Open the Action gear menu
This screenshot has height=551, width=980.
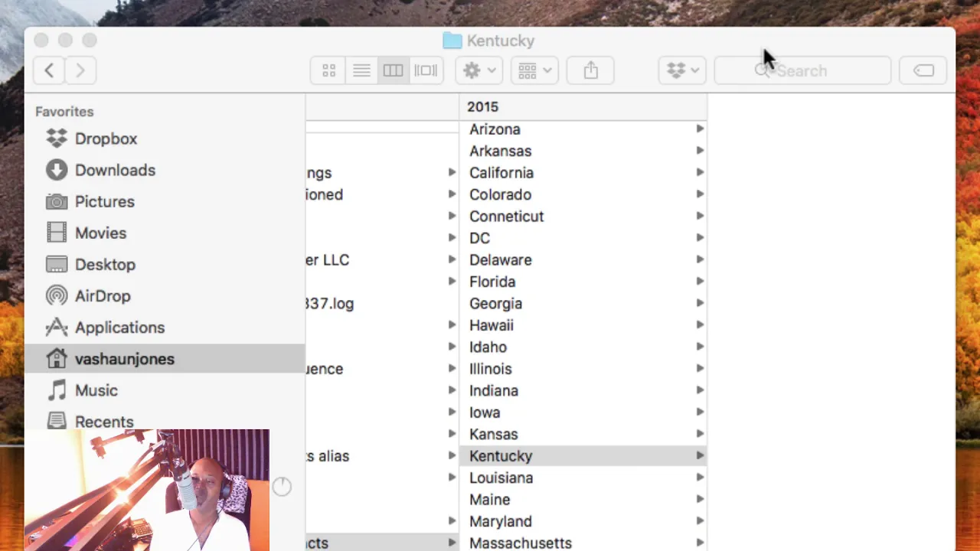479,70
